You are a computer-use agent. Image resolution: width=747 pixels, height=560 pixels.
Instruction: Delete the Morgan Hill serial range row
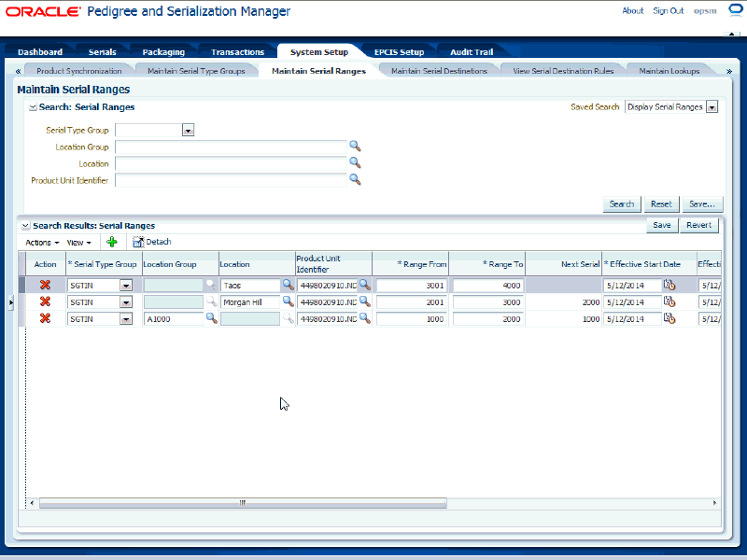(x=45, y=301)
